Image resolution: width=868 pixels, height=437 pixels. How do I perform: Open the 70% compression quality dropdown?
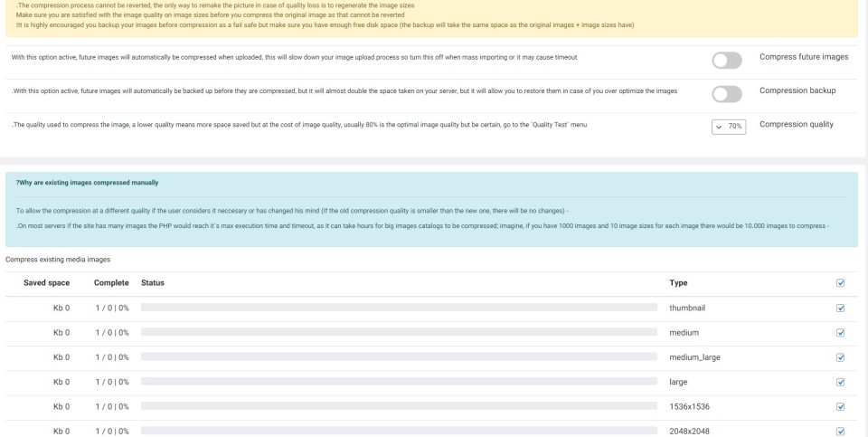click(729, 127)
